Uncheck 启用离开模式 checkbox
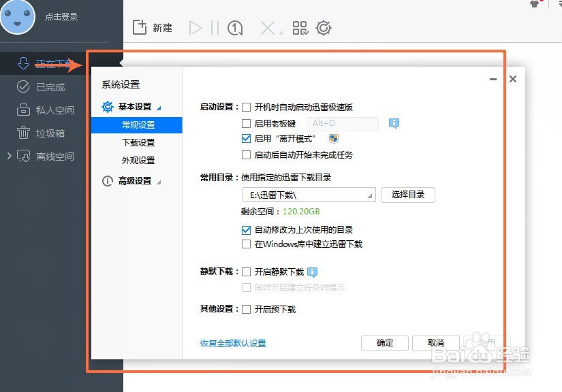 (x=246, y=139)
